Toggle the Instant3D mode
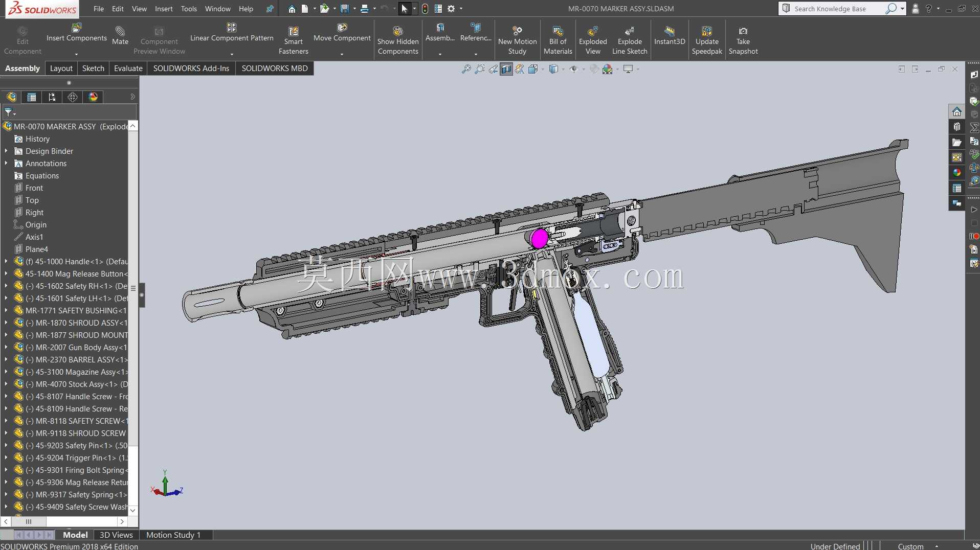980x550 pixels. (x=670, y=36)
